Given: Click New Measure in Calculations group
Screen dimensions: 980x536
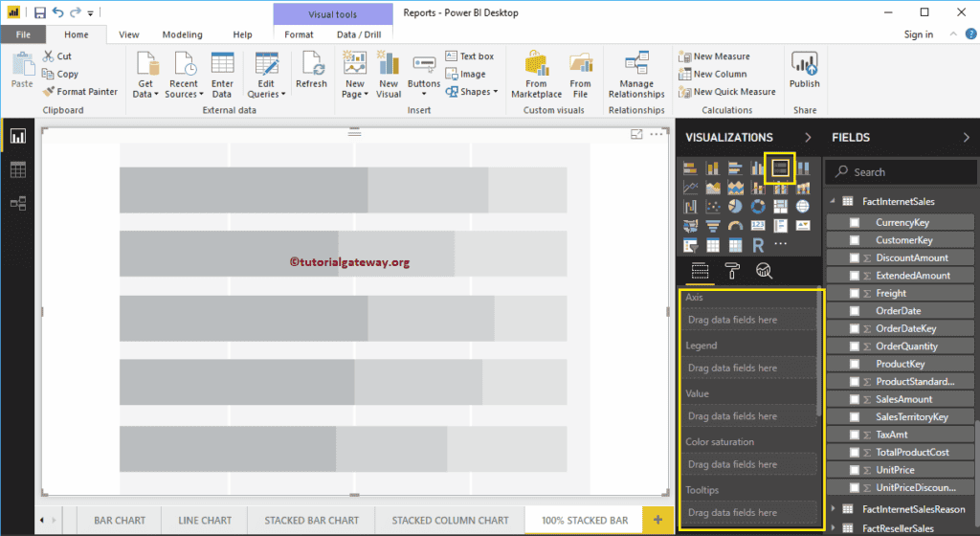Looking at the screenshot, I should pos(714,56).
